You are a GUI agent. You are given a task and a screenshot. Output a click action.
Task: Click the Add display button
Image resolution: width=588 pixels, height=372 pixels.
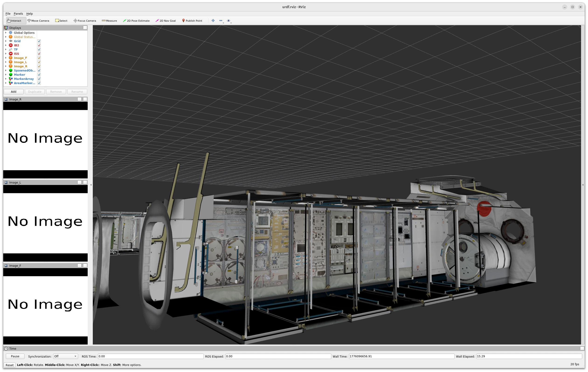14,92
